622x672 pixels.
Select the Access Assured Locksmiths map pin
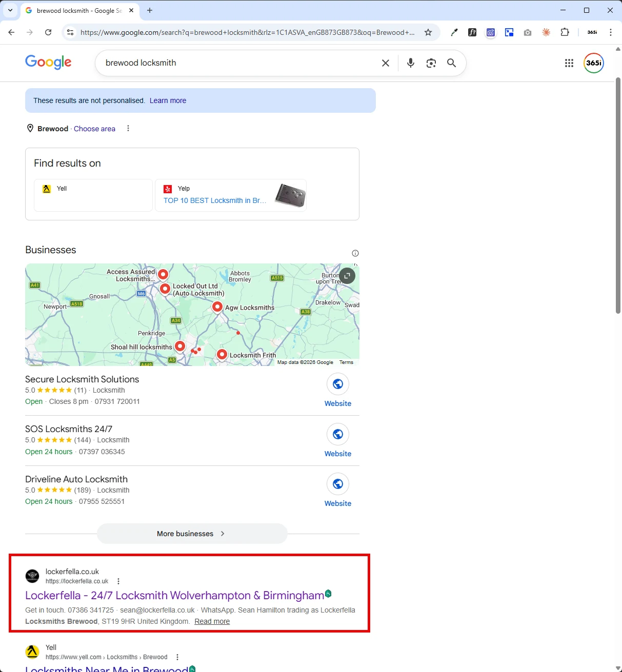[x=163, y=274]
